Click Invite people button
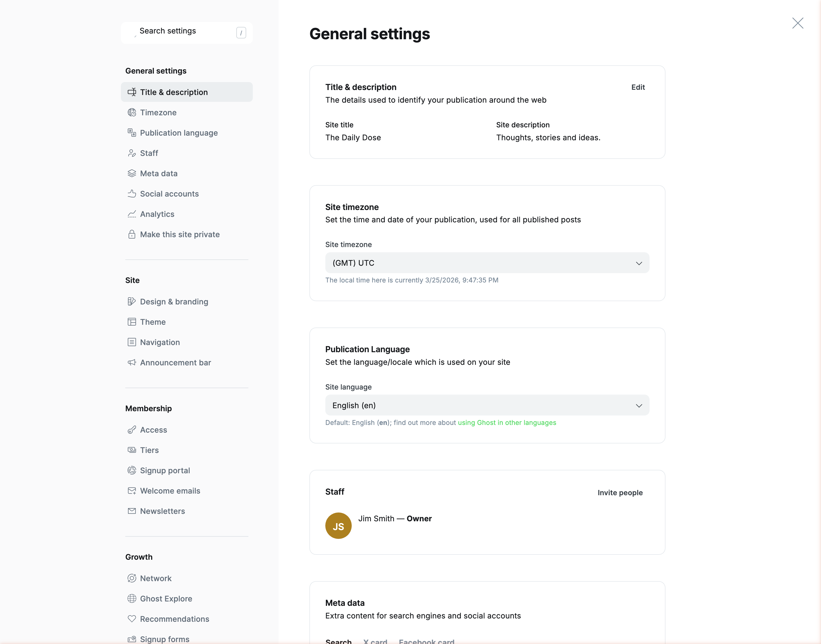This screenshot has height=644, width=821. click(x=620, y=492)
